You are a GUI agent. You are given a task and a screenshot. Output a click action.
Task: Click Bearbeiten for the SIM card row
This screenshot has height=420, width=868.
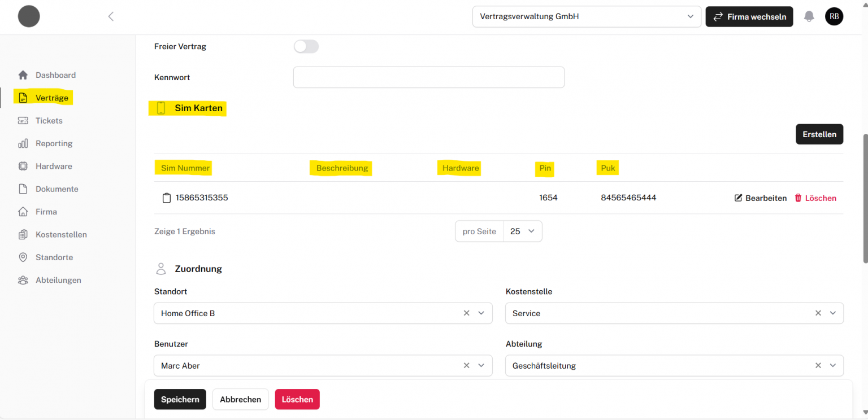click(x=760, y=198)
